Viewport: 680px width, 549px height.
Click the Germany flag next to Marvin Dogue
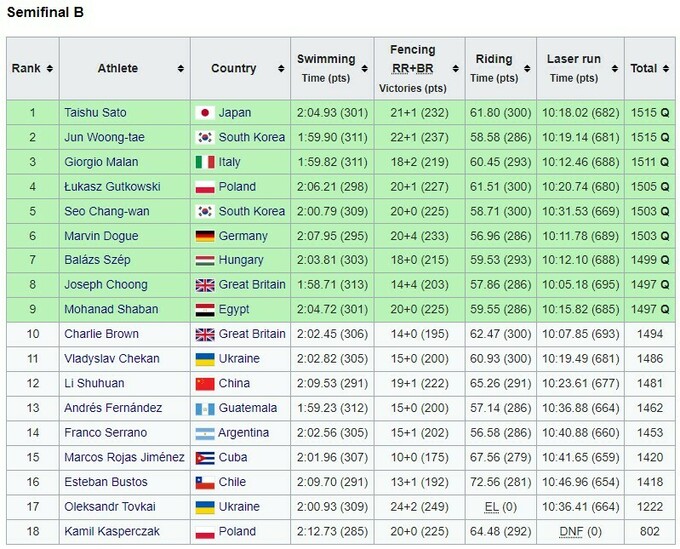(x=203, y=236)
